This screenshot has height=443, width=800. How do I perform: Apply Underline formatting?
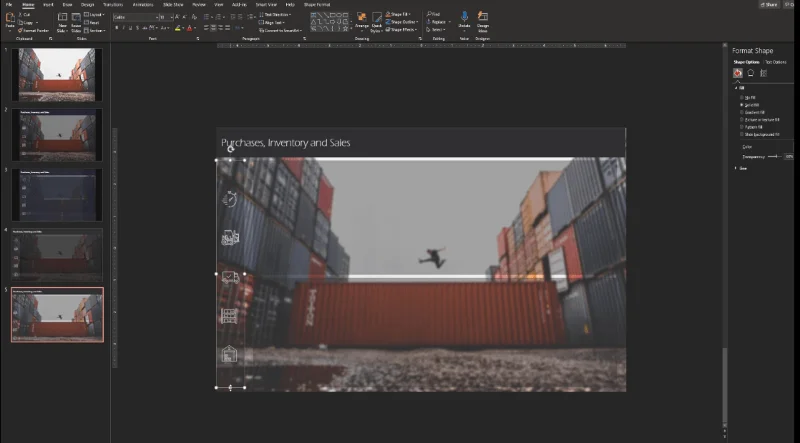pyautogui.click(x=130, y=28)
